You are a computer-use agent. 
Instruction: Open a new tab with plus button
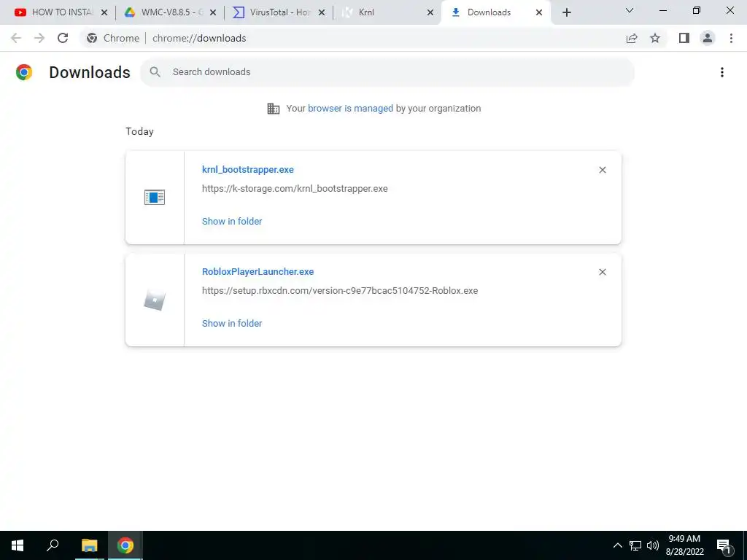566,13
